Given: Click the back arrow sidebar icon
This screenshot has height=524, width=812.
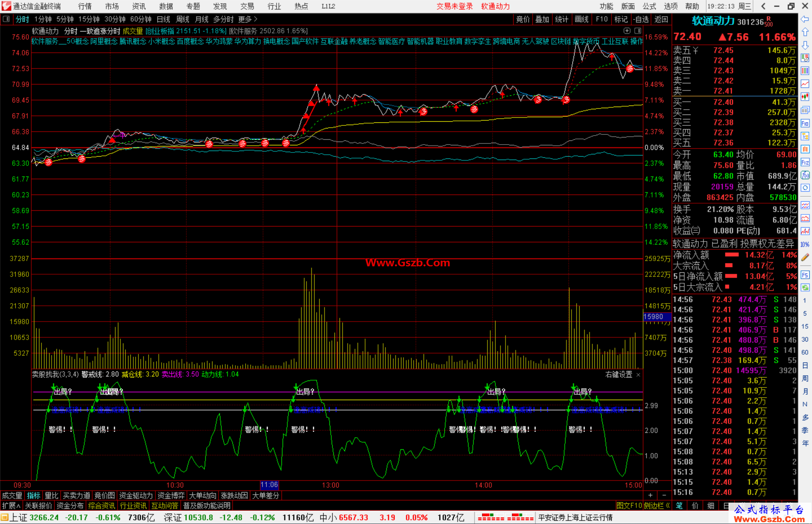Looking at the screenshot, I should tap(805, 19).
